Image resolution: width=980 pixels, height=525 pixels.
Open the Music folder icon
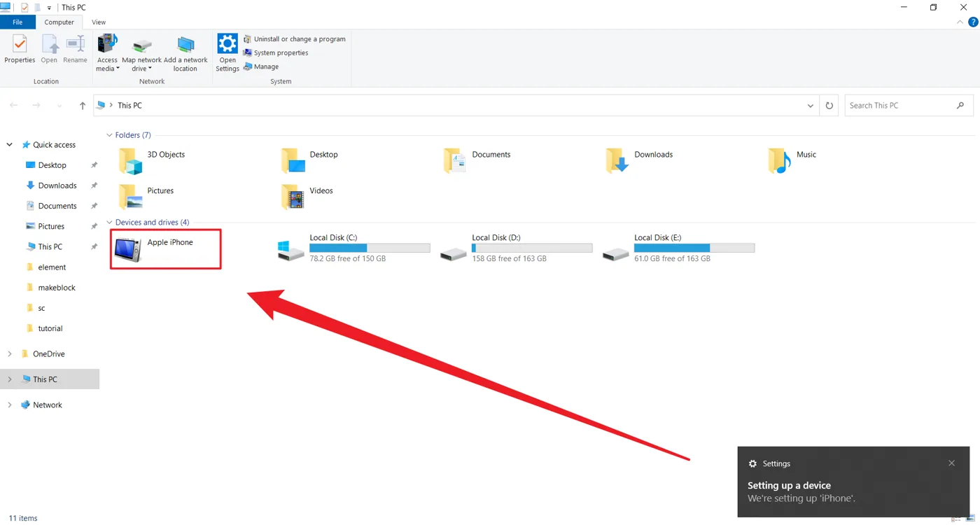pyautogui.click(x=779, y=161)
